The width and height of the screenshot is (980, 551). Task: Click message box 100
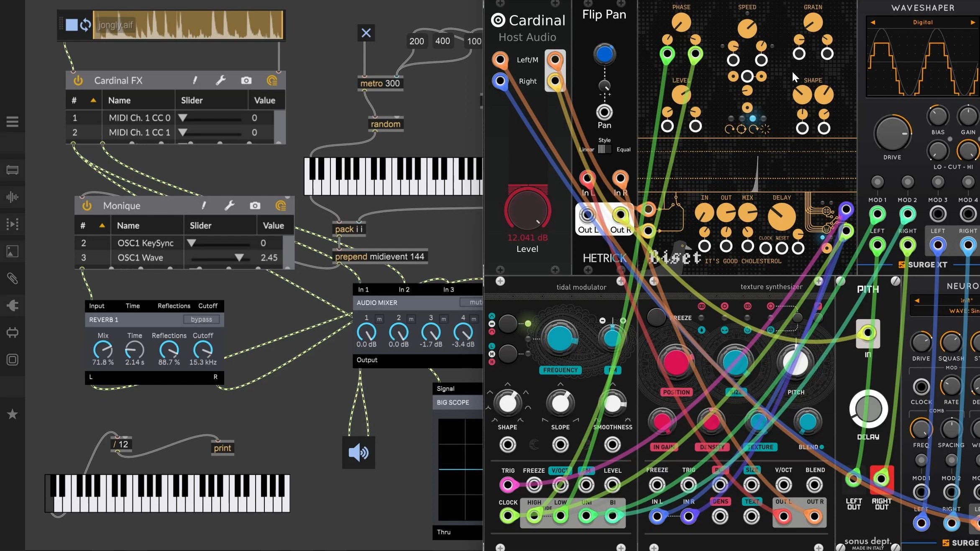tap(474, 41)
